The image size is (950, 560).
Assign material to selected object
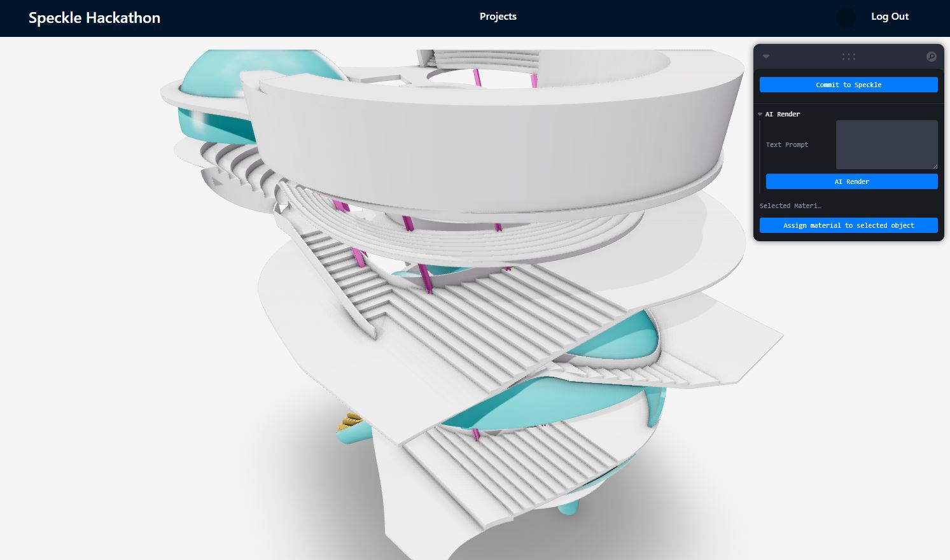848,225
